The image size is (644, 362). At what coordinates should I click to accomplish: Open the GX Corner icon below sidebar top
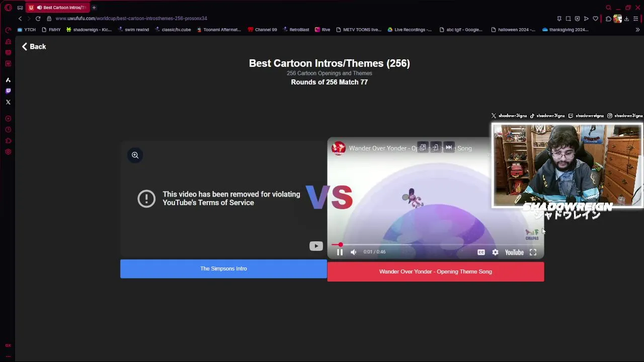pyautogui.click(x=8, y=41)
